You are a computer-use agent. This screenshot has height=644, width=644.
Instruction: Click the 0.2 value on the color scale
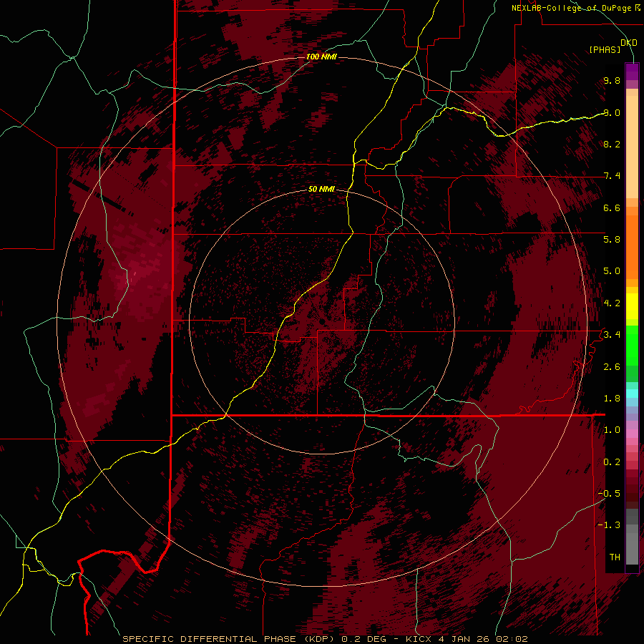tap(612, 462)
